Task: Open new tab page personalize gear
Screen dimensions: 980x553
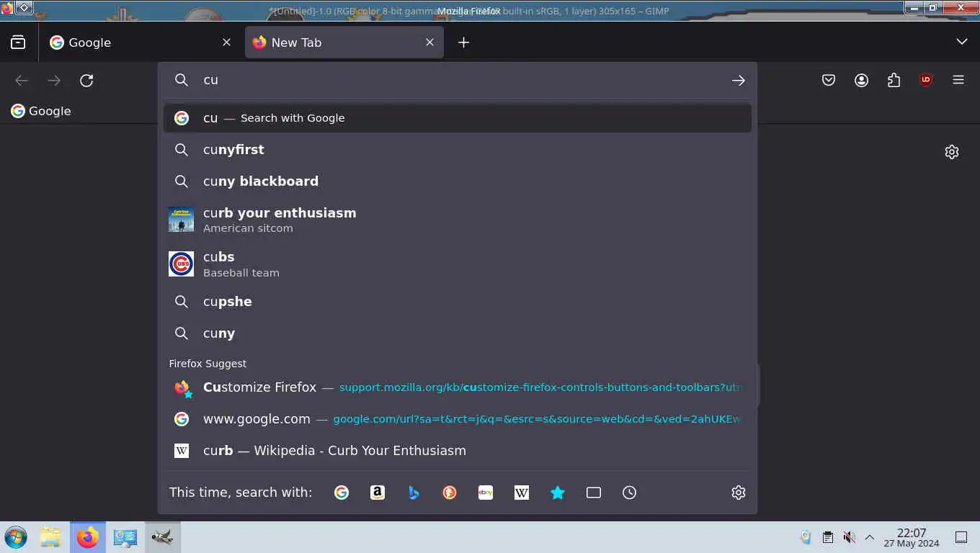Action: (x=952, y=152)
